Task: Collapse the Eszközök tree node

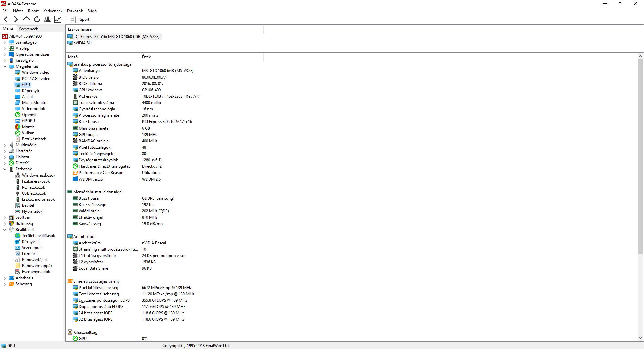Action: tap(5, 169)
